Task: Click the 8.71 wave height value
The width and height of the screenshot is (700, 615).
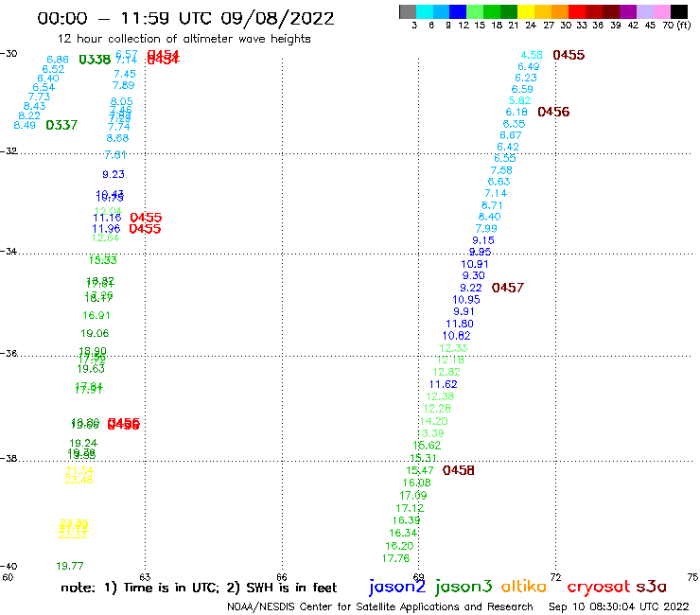Action: 492,205
